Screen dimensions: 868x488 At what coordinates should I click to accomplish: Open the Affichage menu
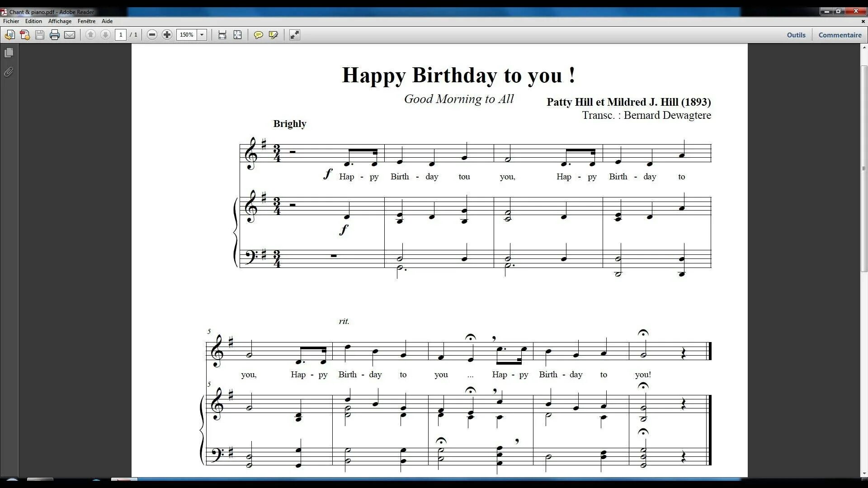click(60, 21)
